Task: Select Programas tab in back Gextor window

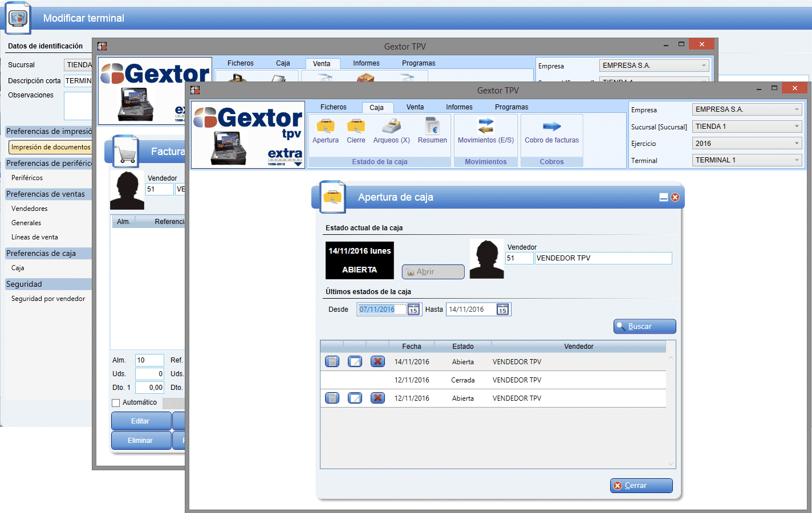Action: 419,63
